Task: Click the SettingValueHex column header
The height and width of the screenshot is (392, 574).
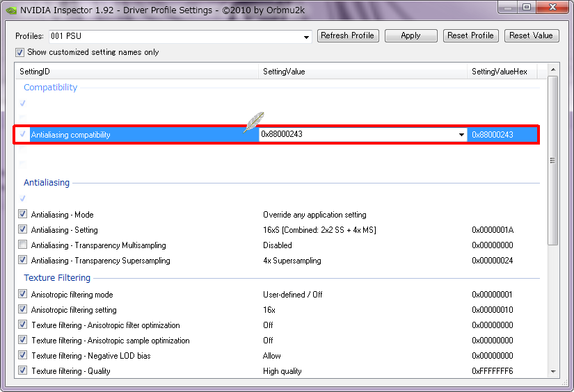Action: pyautogui.click(x=502, y=72)
